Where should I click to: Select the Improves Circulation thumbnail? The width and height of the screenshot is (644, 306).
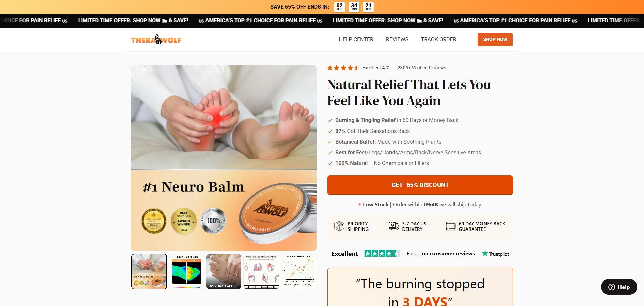coord(187,271)
